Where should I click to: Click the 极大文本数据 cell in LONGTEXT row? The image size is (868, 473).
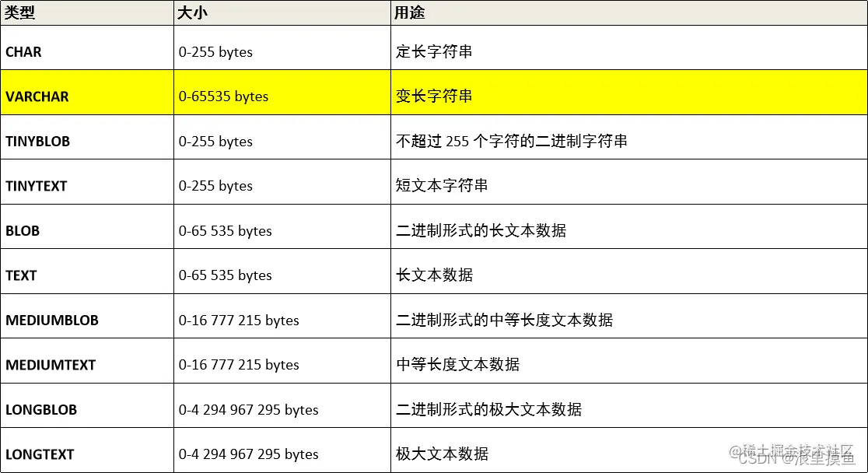[629, 450]
